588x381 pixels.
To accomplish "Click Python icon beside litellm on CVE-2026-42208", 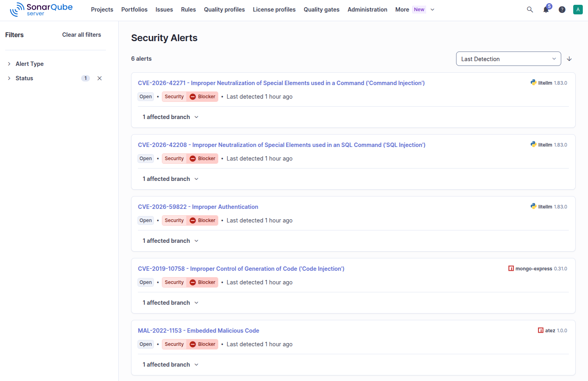I will 534,145.
